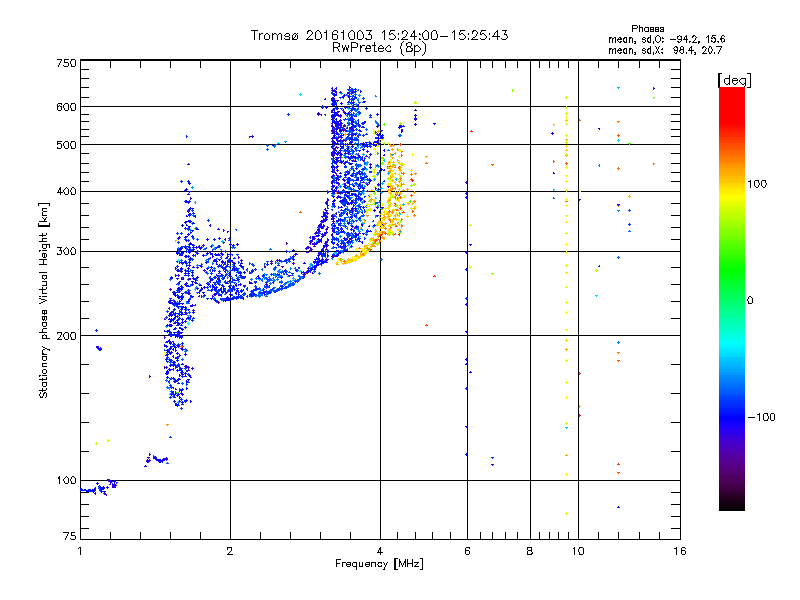This screenshot has height=600, width=800.
Task: Click the 'Frequency [MHz]' axis title
Action: tap(379, 564)
